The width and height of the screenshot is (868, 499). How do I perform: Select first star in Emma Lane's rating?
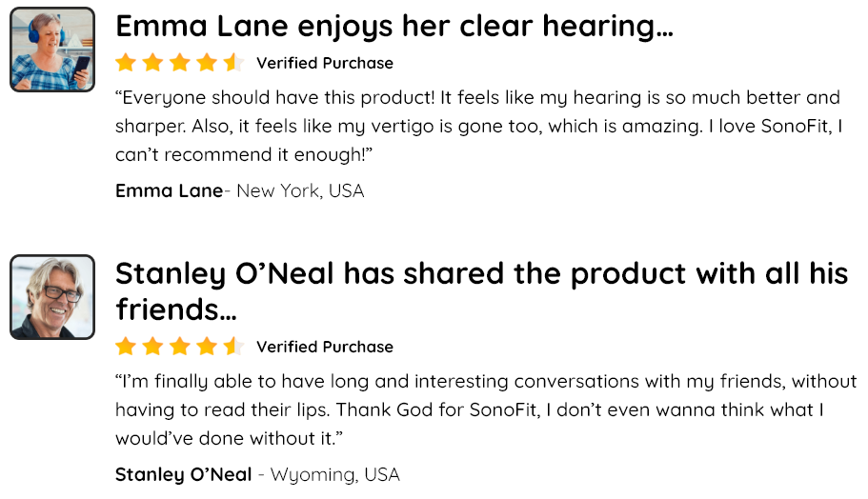[126, 63]
